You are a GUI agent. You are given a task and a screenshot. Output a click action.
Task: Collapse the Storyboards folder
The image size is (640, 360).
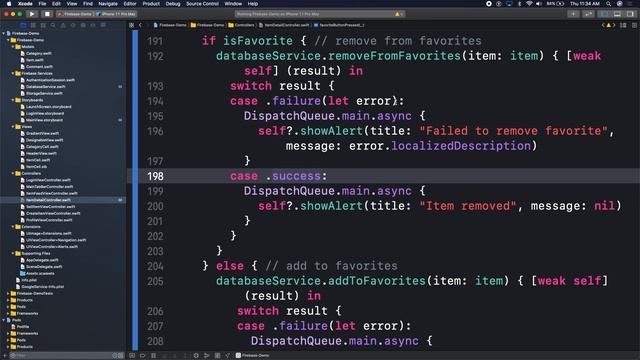(13, 100)
